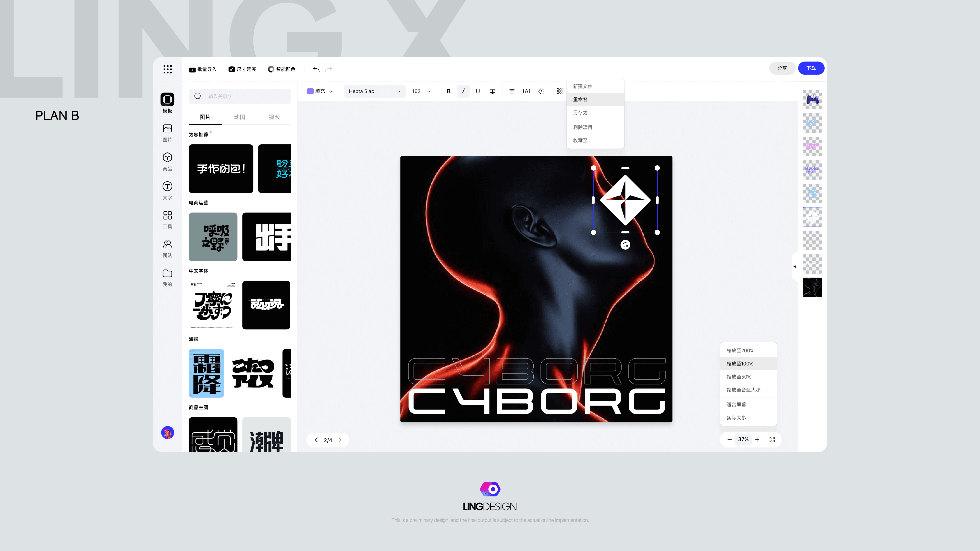Open the nine-dot app grid menu
The width and height of the screenshot is (980, 551).
coord(167,69)
